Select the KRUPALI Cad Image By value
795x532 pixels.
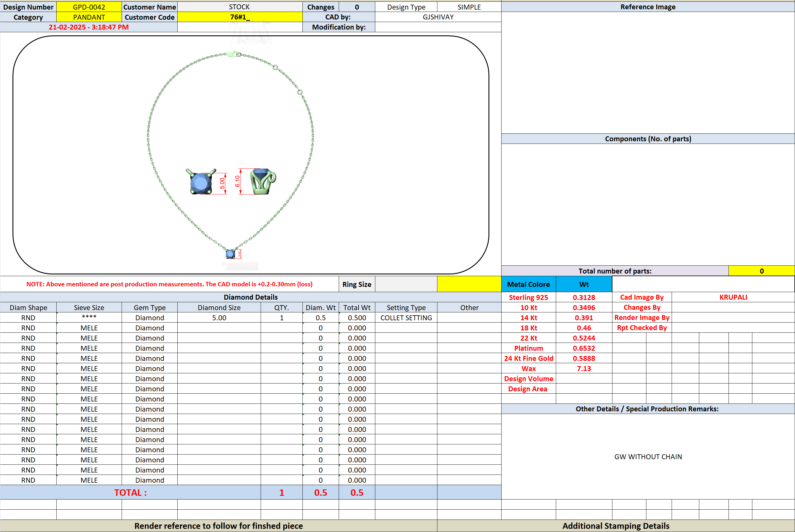[733, 297]
